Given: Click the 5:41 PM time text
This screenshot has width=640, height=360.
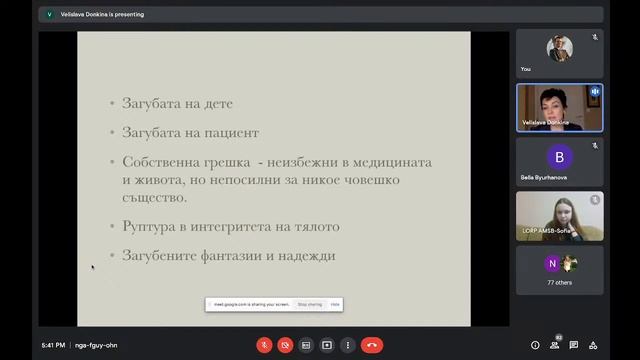Looking at the screenshot, I should [53, 345].
